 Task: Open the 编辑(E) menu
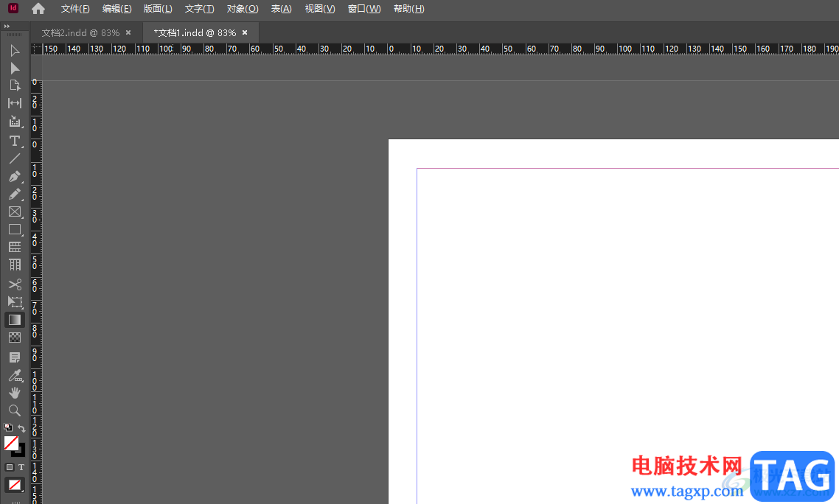click(116, 9)
